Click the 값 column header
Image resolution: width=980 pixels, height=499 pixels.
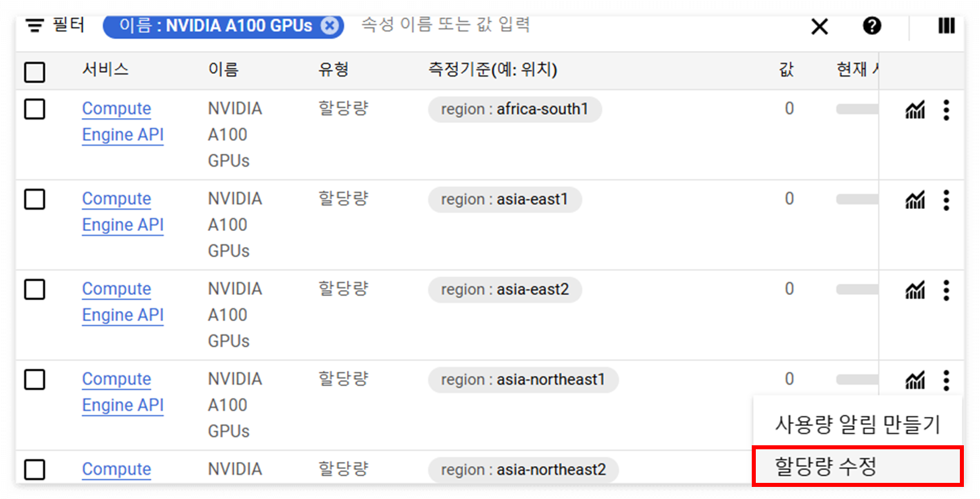pos(786,70)
